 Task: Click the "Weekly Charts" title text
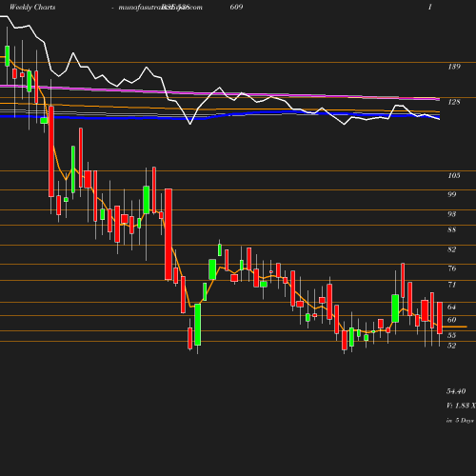click(32, 7)
